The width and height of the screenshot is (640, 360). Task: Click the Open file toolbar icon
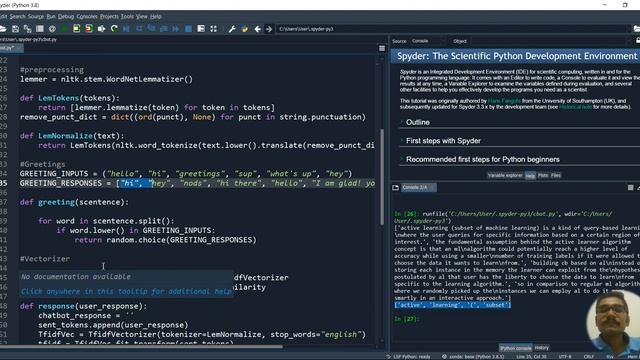point(2,29)
